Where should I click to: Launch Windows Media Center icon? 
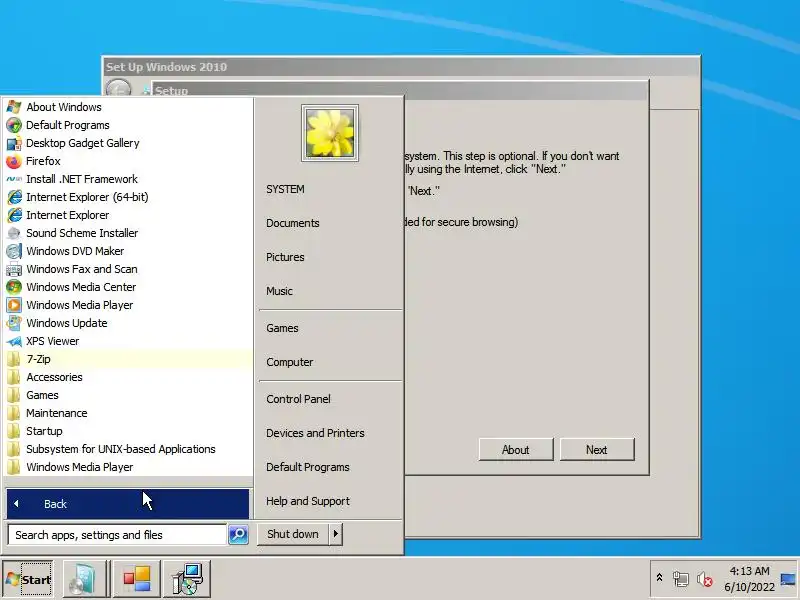pos(14,287)
